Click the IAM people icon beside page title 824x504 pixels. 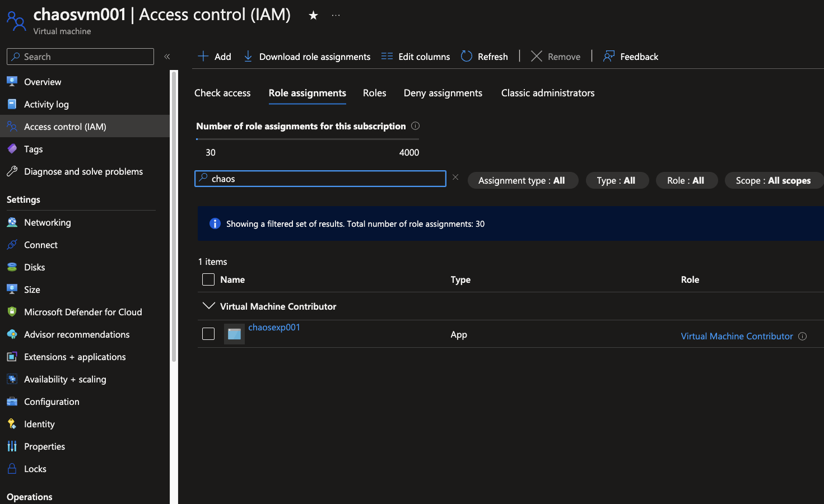tap(16, 20)
